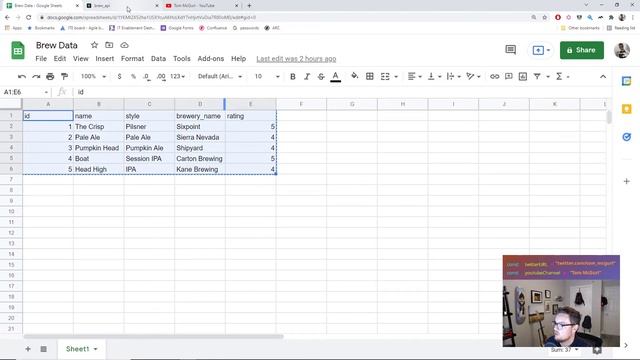Screen dimensions: 640x360
Task: Click the Move to folder icon
Action: coord(109,45)
